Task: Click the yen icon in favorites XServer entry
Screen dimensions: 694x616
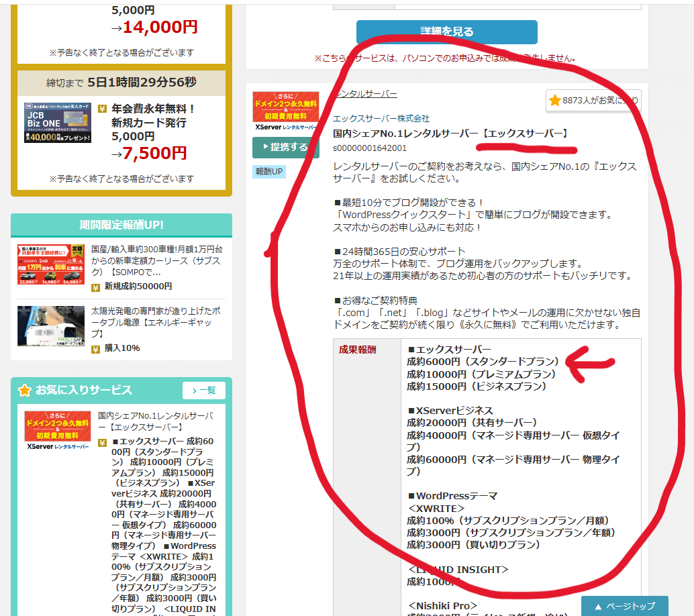Action: tap(102, 443)
